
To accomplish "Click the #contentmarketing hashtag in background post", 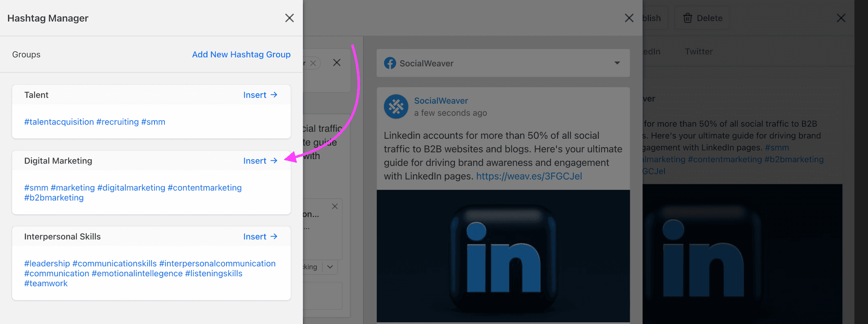I will point(725,159).
